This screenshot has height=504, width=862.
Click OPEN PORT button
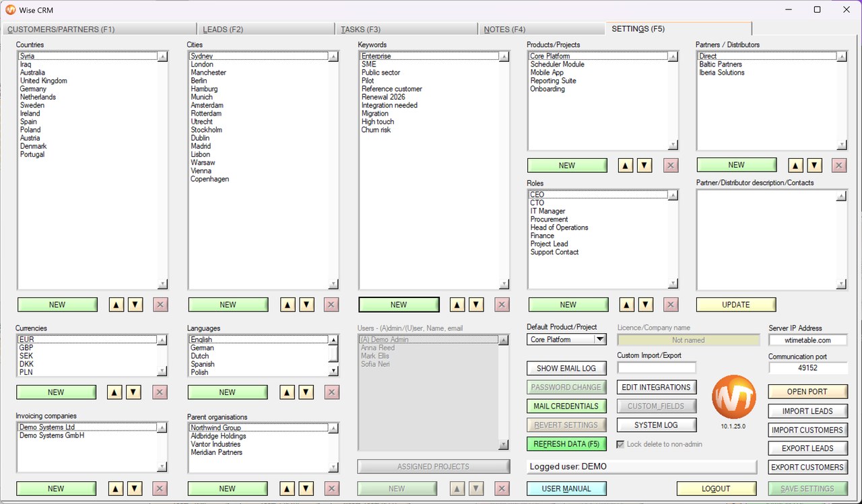click(x=807, y=392)
